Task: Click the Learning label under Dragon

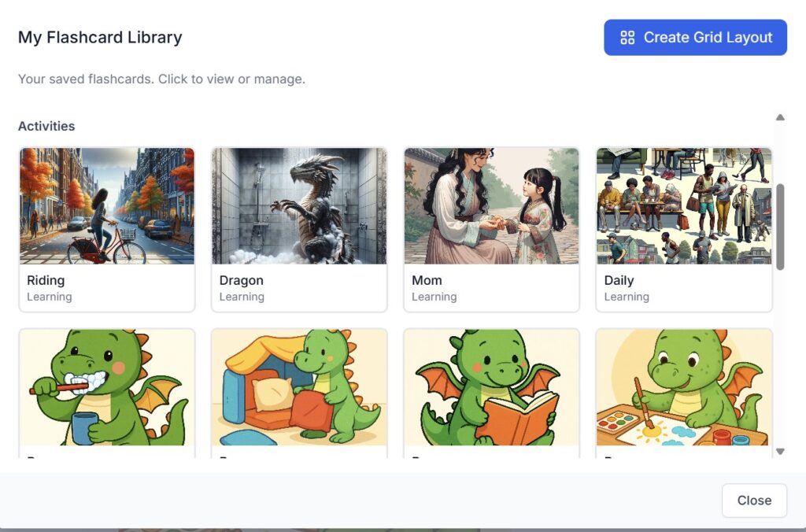Action: tap(242, 297)
